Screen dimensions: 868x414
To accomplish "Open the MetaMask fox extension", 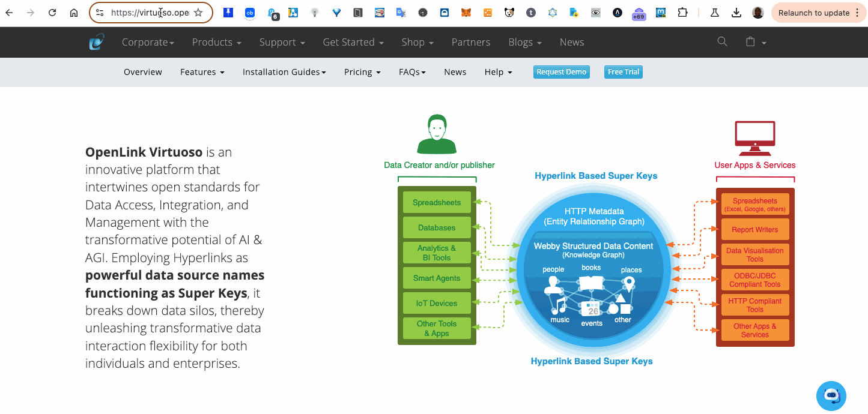I will [466, 12].
